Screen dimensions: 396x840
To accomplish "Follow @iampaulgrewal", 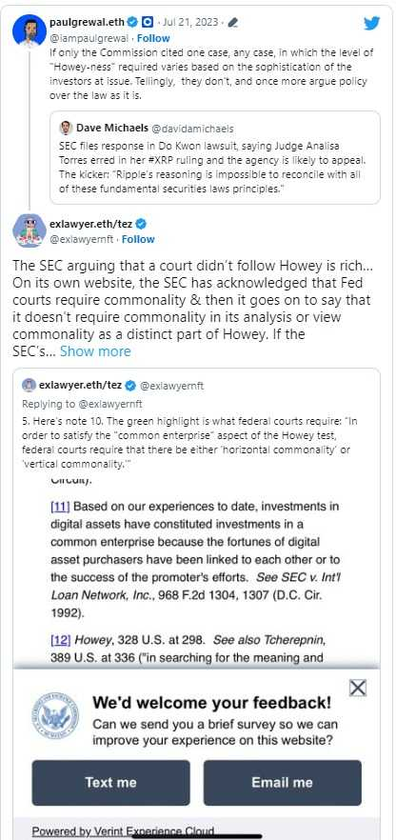I will point(153,38).
